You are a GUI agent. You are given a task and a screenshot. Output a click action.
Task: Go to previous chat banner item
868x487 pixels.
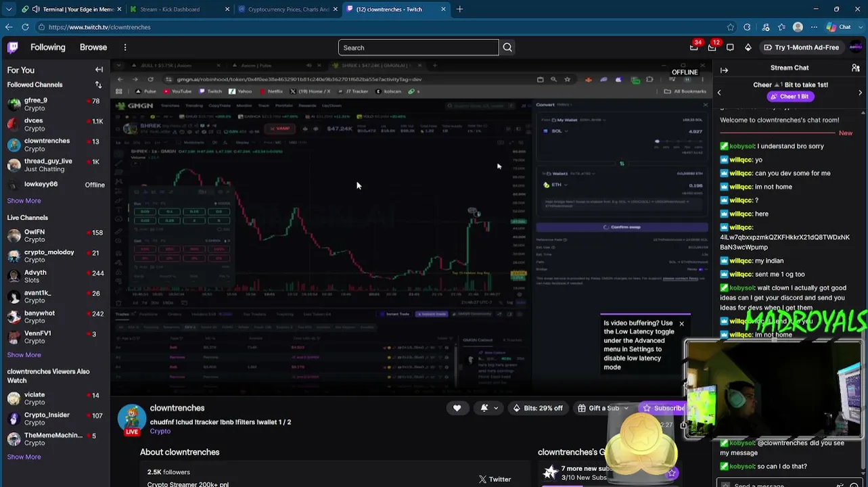point(719,93)
